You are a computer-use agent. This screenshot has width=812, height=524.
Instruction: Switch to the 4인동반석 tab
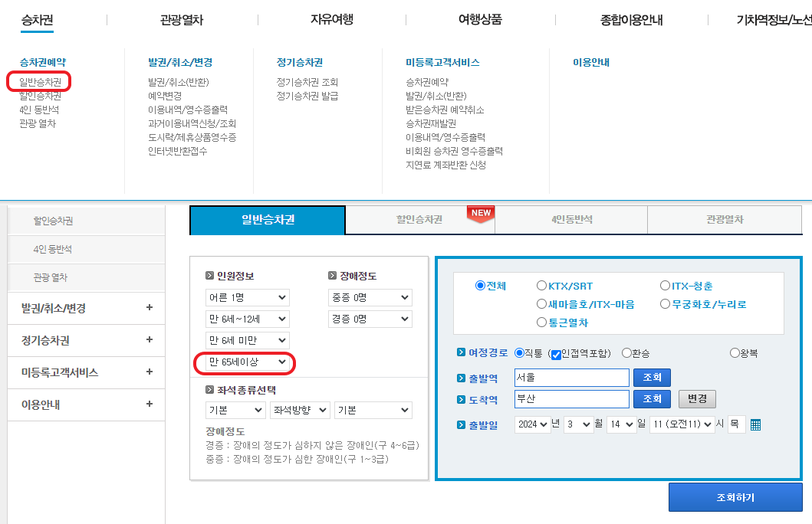tap(572, 220)
